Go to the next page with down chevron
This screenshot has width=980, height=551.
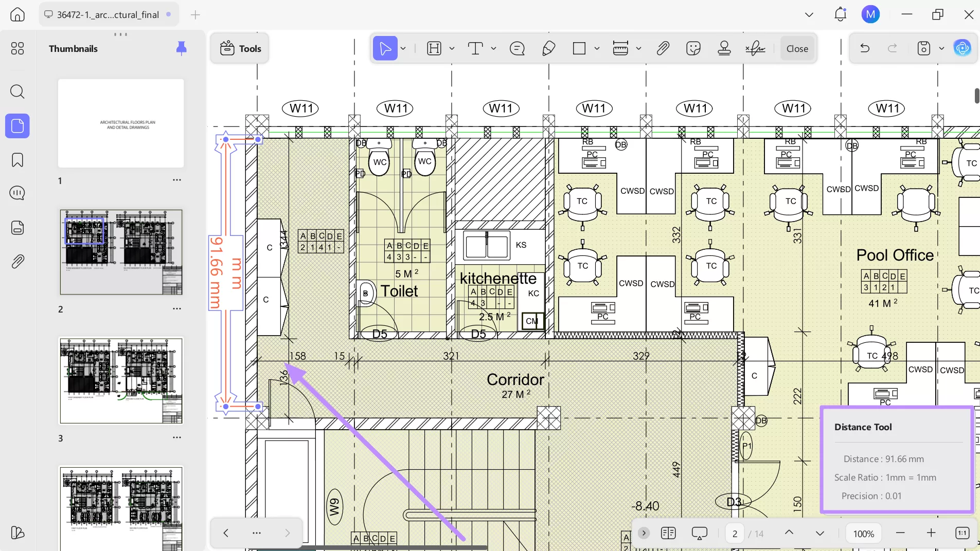coord(820,533)
